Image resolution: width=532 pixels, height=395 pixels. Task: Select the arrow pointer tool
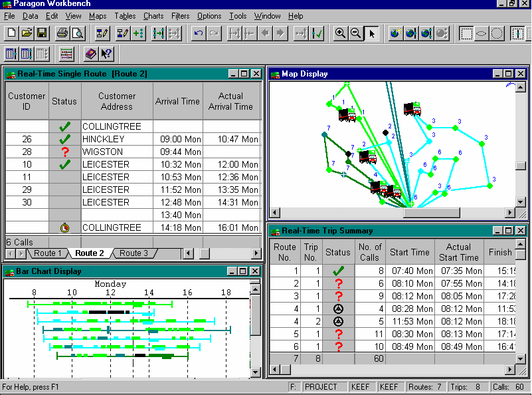click(371, 33)
